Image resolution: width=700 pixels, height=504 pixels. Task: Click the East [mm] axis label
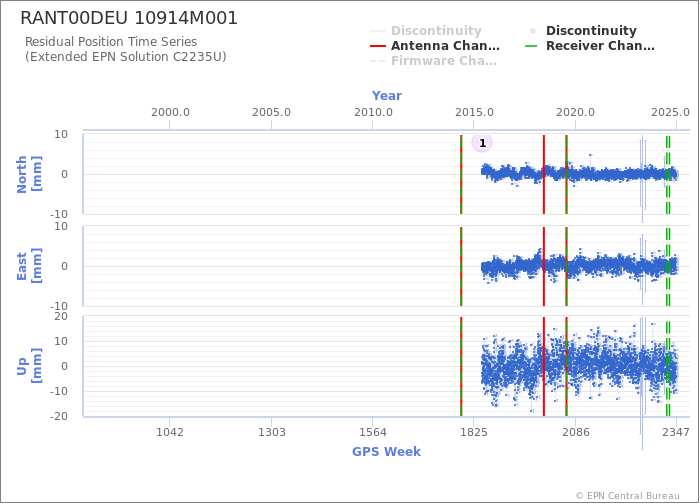[29, 266]
